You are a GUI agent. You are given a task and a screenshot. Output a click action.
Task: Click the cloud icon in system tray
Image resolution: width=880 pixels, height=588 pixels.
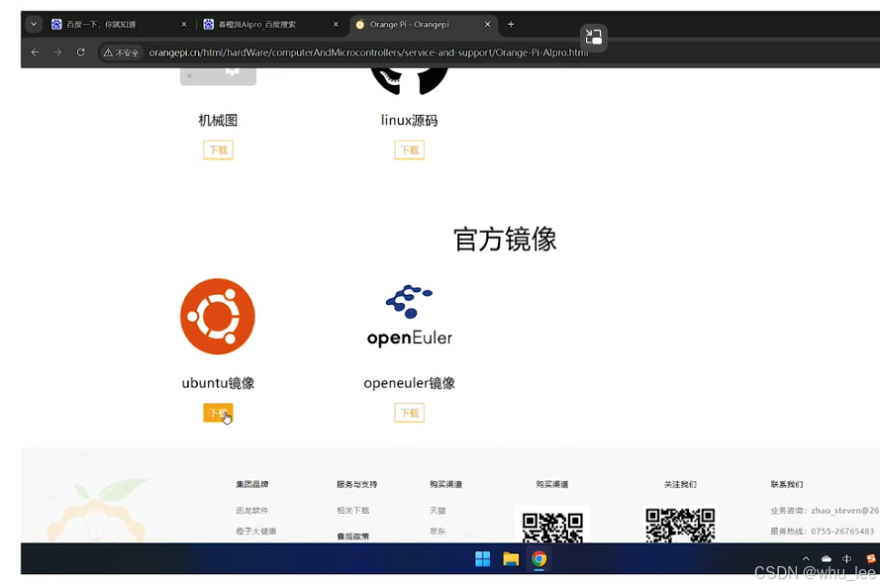pos(827,559)
